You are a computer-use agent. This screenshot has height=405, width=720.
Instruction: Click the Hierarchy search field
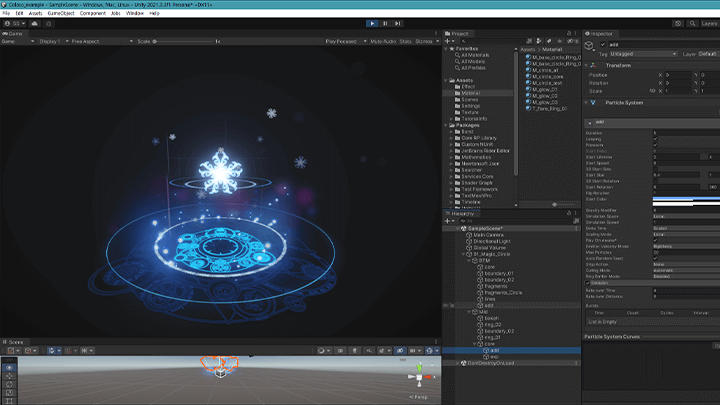tap(516, 221)
